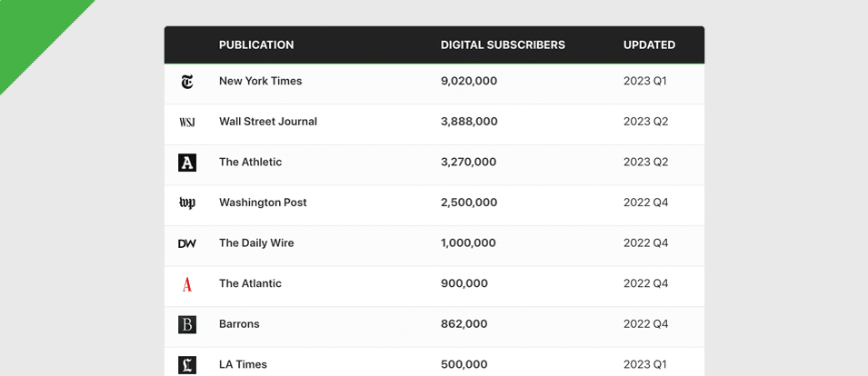Screen dimensions: 868x376
Task: Click the New York Times logo icon
Action: click(x=187, y=82)
